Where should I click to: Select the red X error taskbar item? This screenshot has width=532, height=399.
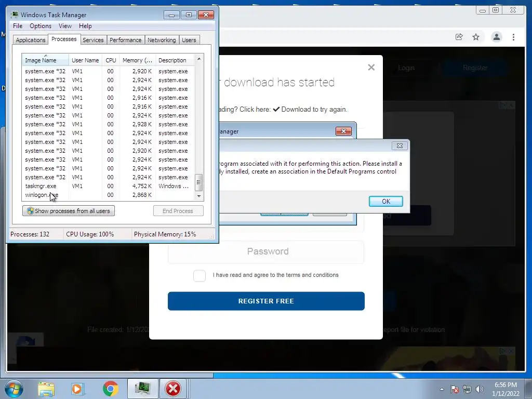coord(173,389)
